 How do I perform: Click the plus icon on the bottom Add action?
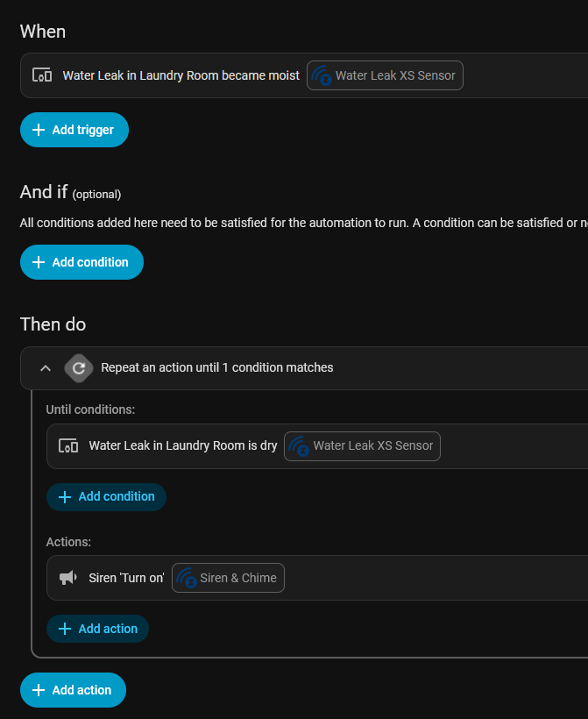(x=39, y=690)
